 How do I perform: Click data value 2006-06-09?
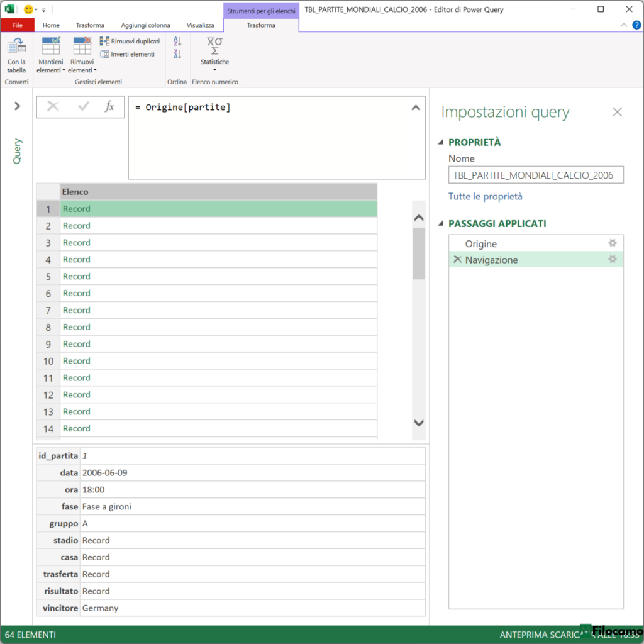pyautogui.click(x=104, y=473)
